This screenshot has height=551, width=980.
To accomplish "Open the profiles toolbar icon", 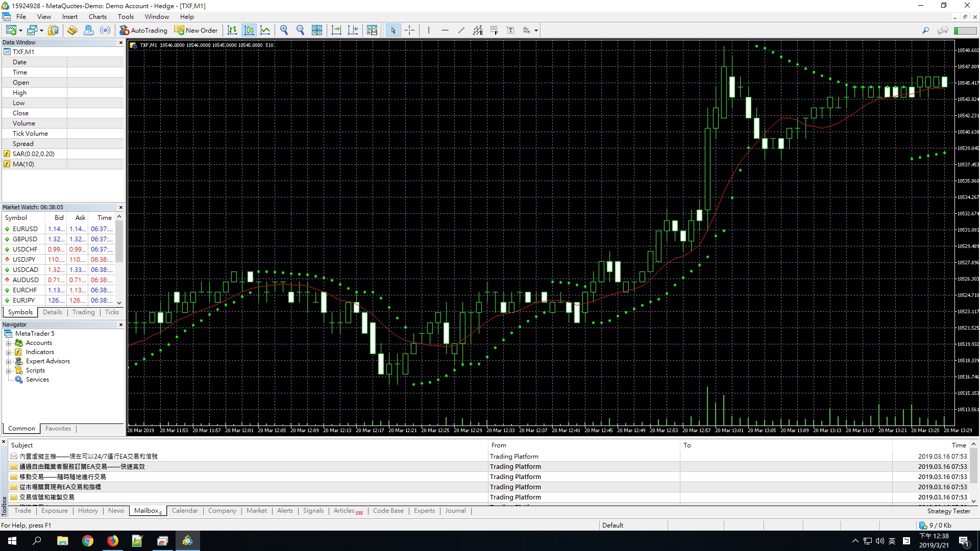I will coord(33,30).
